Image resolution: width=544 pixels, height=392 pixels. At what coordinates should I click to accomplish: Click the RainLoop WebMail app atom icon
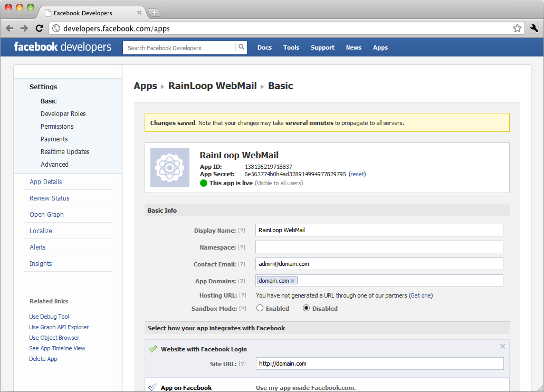(x=169, y=168)
